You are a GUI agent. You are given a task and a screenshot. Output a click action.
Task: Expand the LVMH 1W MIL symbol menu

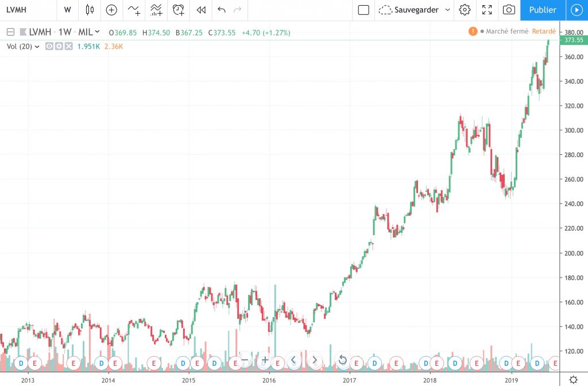(96, 32)
